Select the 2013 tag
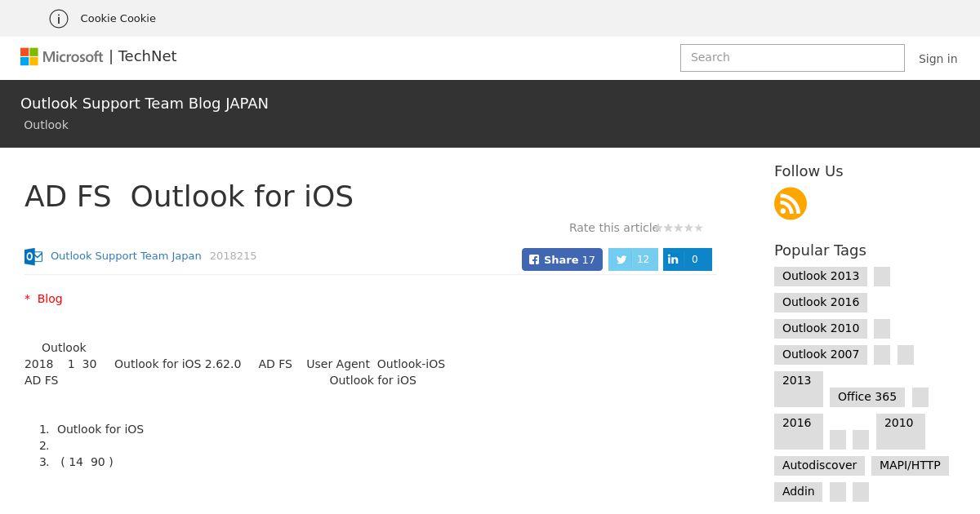Screen dimensions: 980x514 798,389
